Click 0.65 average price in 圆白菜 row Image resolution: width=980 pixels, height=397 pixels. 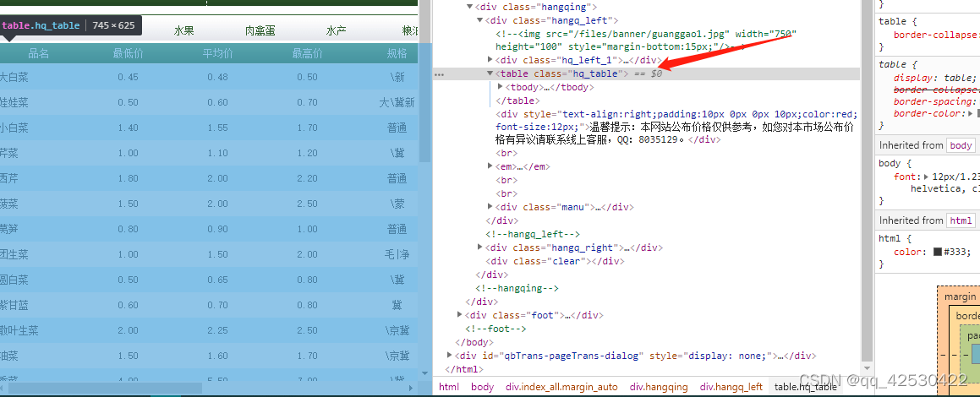[x=217, y=280]
